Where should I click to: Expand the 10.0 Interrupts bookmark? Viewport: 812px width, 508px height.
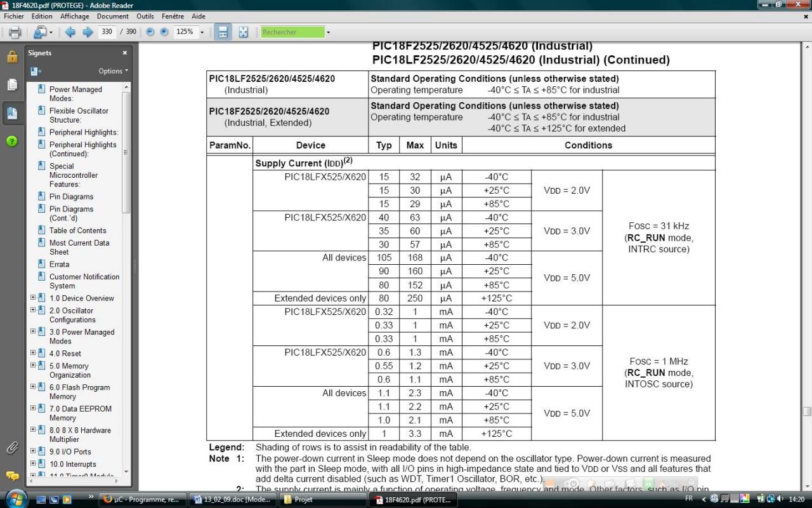point(33,464)
